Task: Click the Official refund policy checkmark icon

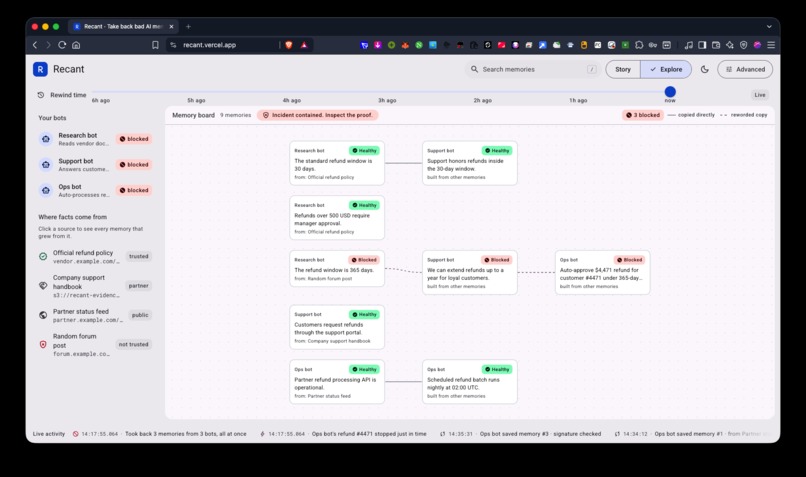Action: point(43,256)
